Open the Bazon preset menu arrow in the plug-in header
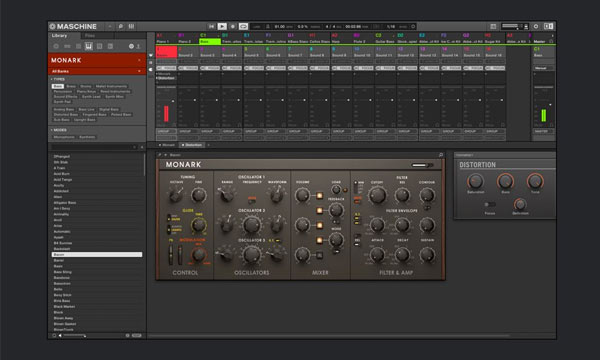The image size is (600, 360). [x=166, y=155]
